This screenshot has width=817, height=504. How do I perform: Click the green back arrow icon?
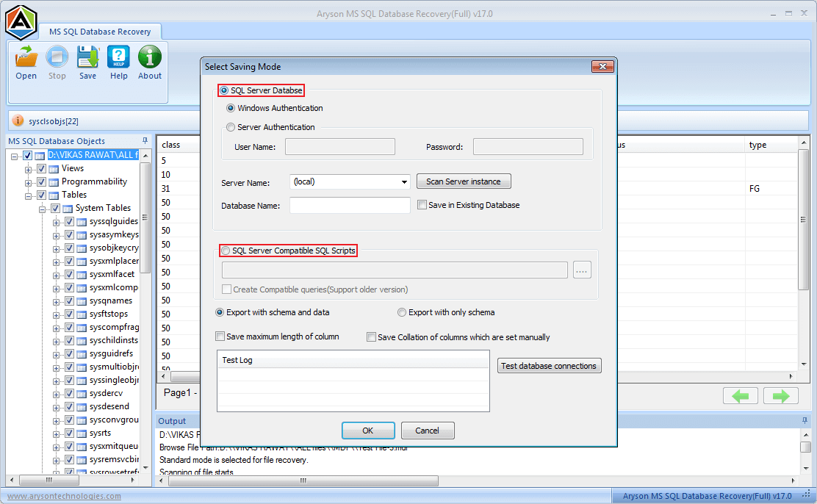click(741, 395)
